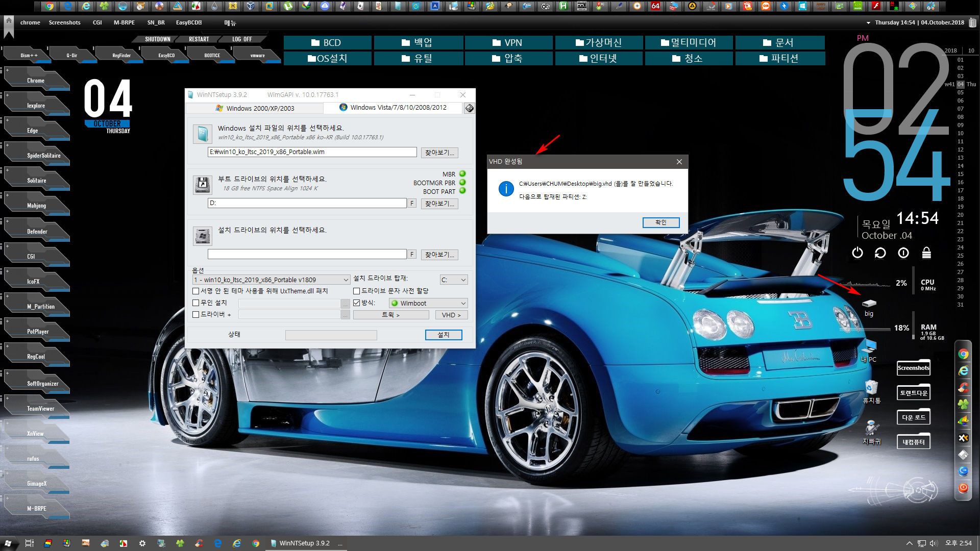Open 토렌트다운 folder widget
980x551 pixels.
[x=914, y=392]
